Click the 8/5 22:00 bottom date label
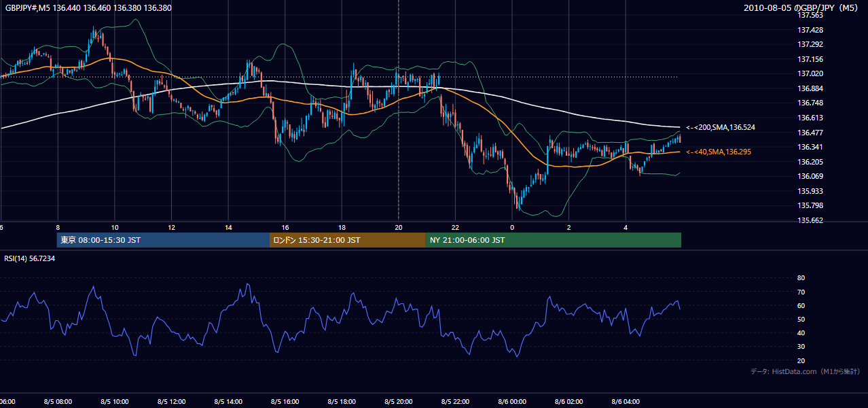The height and width of the screenshot is (408, 868). pyautogui.click(x=455, y=402)
